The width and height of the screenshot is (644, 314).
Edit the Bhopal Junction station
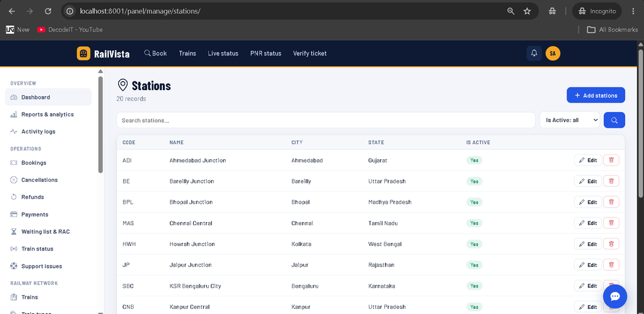tap(588, 202)
